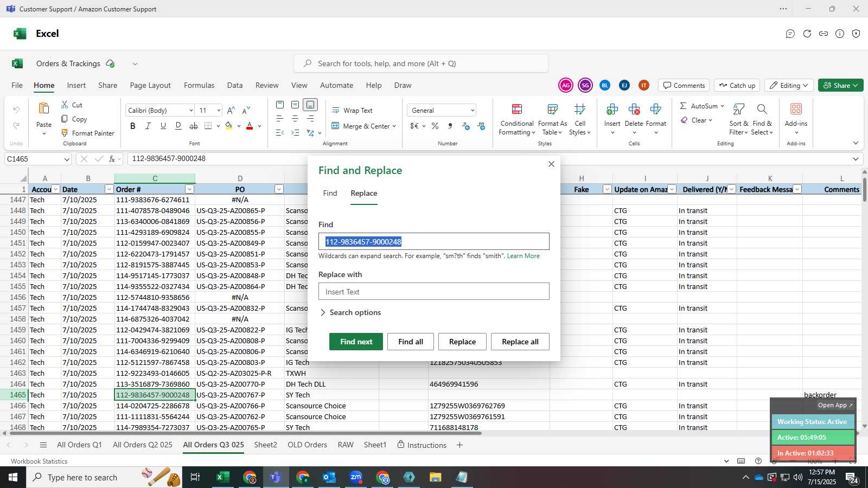
Task: Click the Catch up button
Action: (x=737, y=85)
